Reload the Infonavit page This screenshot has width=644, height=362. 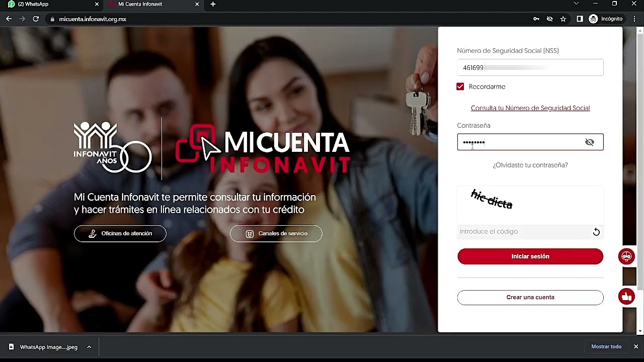[36, 19]
